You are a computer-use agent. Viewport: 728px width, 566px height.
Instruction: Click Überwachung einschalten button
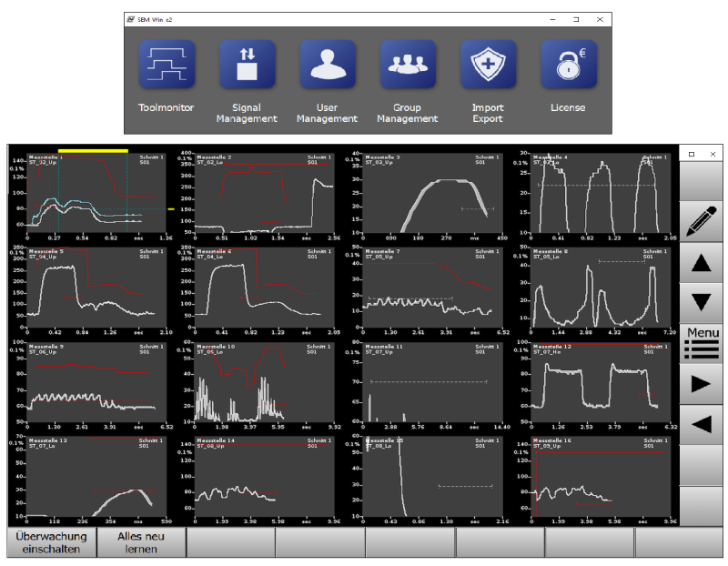[51, 542]
